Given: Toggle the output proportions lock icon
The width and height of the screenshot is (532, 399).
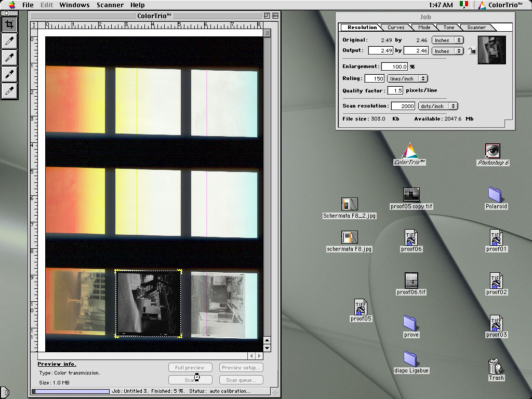Looking at the screenshot, I should click(471, 51).
